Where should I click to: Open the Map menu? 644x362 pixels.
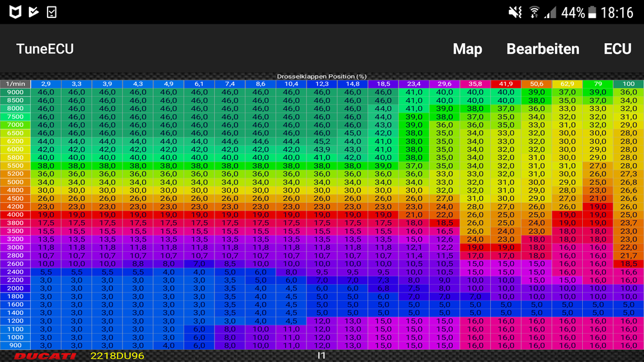468,50
